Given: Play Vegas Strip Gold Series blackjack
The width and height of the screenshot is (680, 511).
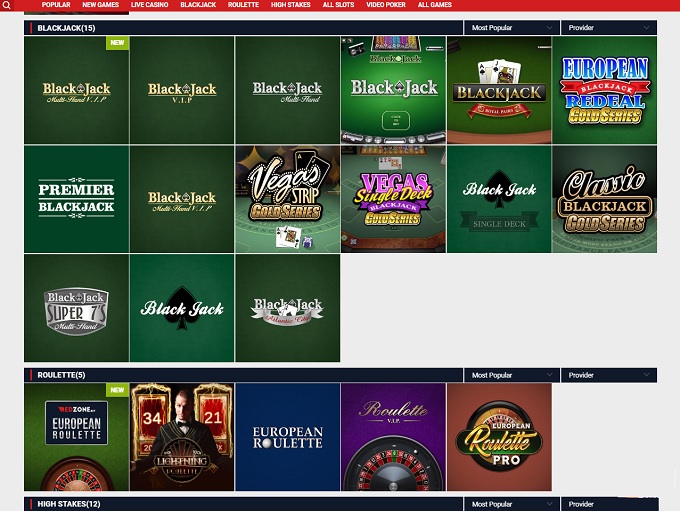Looking at the screenshot, I should click(x=287, y=199).
